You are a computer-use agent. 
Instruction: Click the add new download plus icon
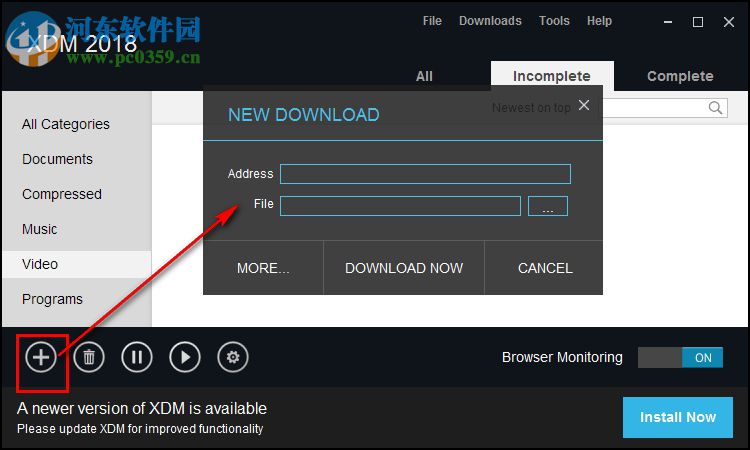pos(41,357)
